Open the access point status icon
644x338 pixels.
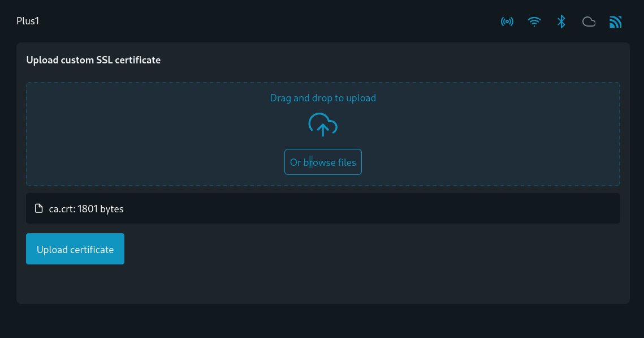coord(507,22)
